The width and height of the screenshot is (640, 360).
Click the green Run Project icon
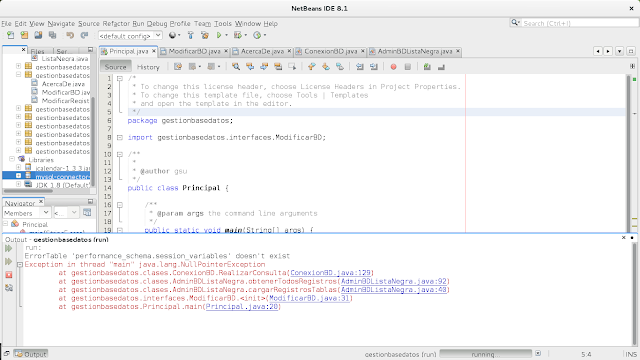(x=219, y=35)
